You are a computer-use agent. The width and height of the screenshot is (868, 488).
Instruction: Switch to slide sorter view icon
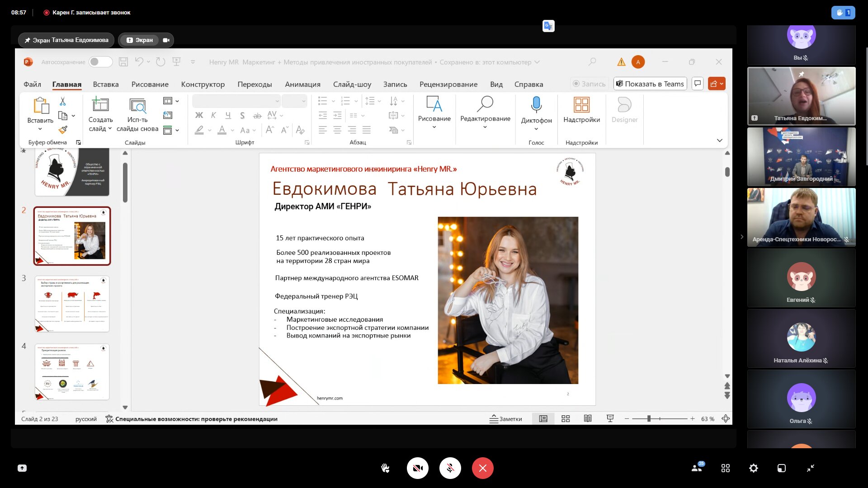click(566, 419)
